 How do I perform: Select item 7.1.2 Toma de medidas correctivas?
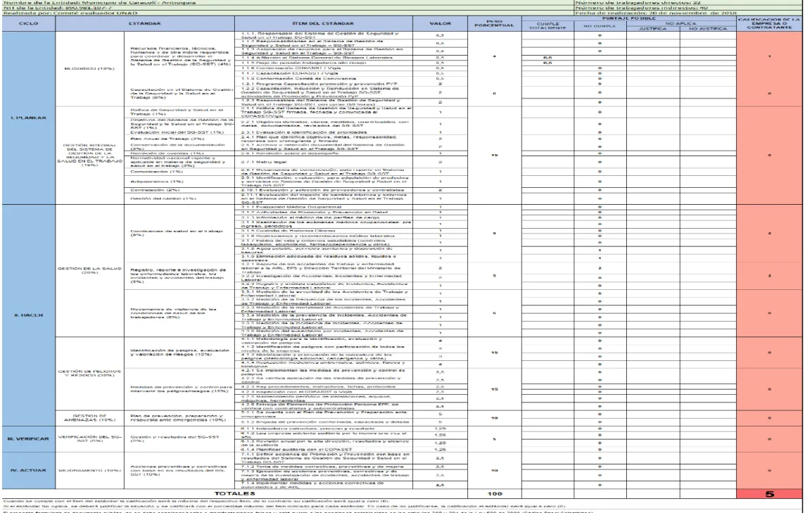pos(323,467)
